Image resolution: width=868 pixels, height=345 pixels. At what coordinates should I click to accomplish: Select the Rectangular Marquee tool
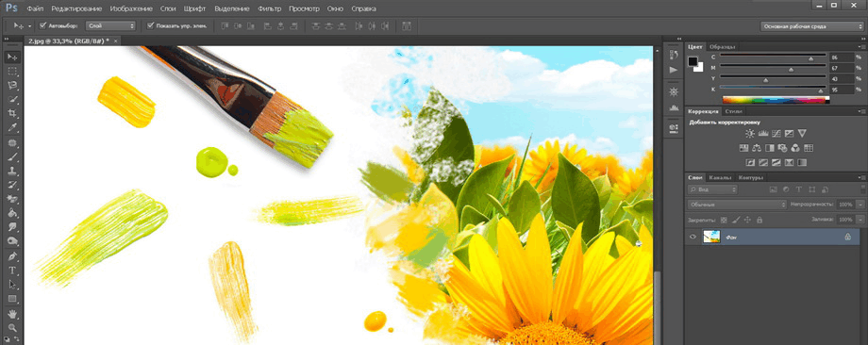pyautogui.click(x=12, y=72)
